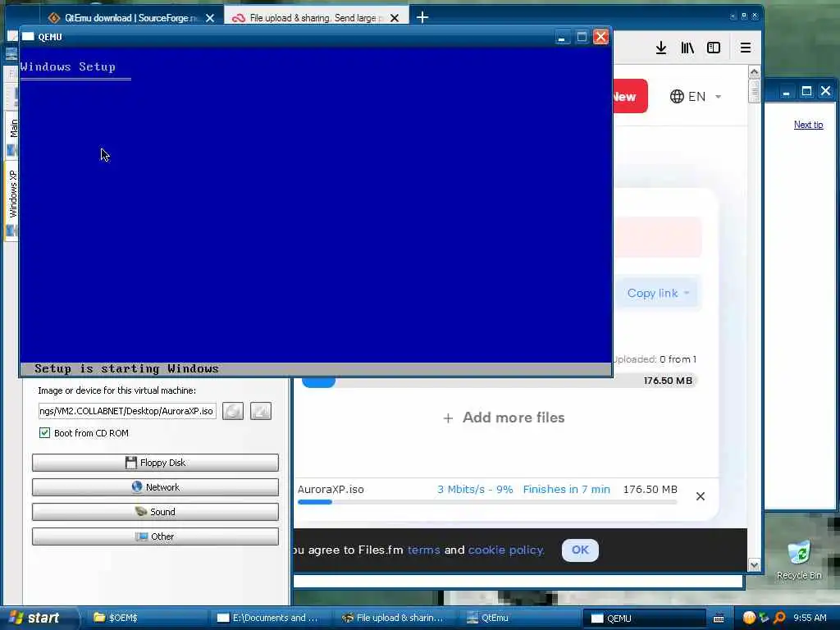Click the red New button
The image size is (840, 630).
pos(630,97)
